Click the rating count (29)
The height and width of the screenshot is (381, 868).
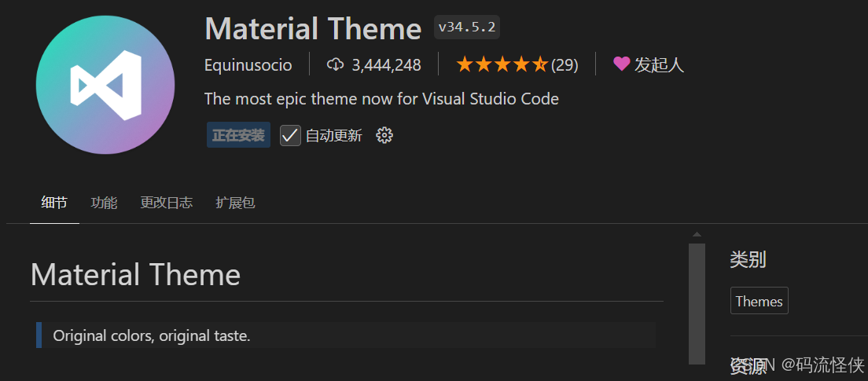tap(565, 65)
